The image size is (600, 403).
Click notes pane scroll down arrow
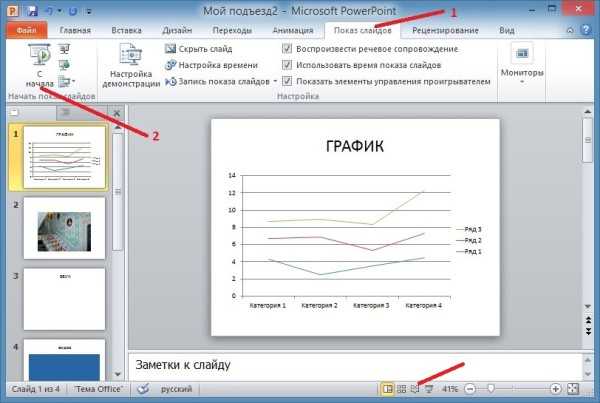pos(588,374)
